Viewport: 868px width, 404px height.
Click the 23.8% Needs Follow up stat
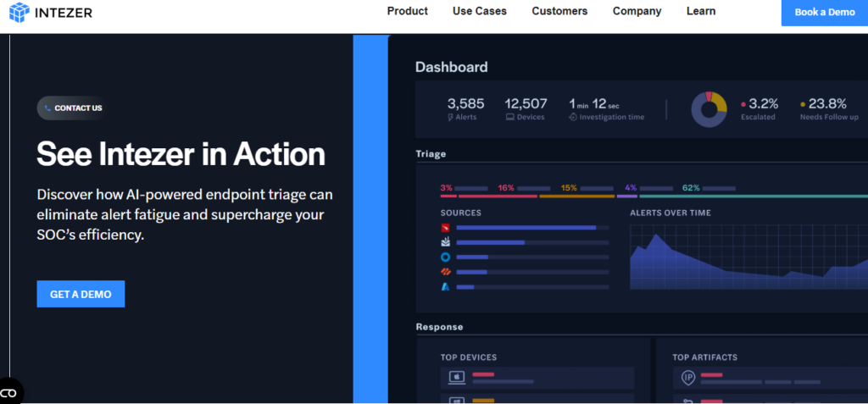pos(829,108)
